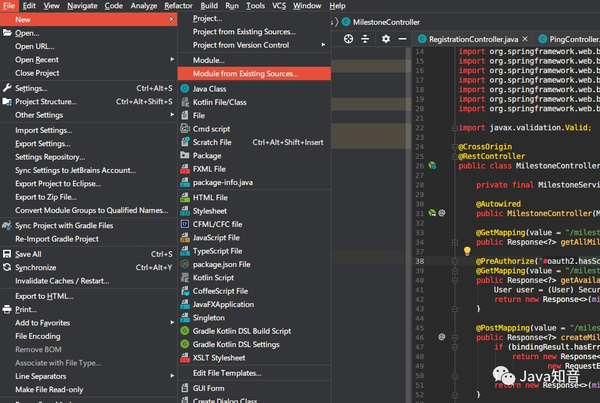Select Invalidate Caches / Restart
Viewport: 600px width, 403px height.
point(64,281)
